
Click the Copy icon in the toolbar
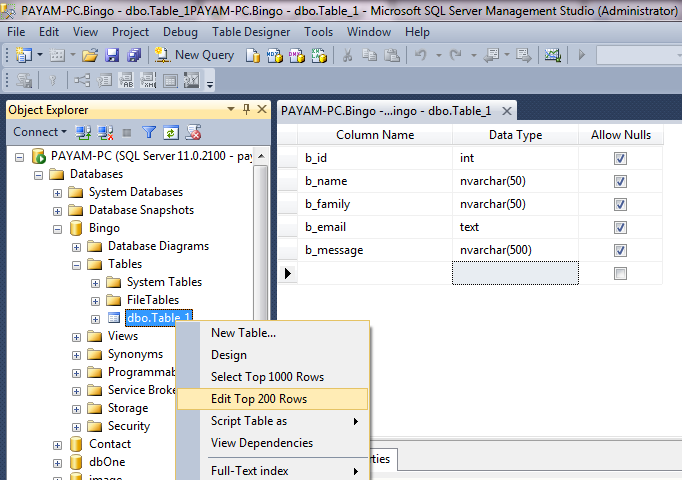click(370, 55)
